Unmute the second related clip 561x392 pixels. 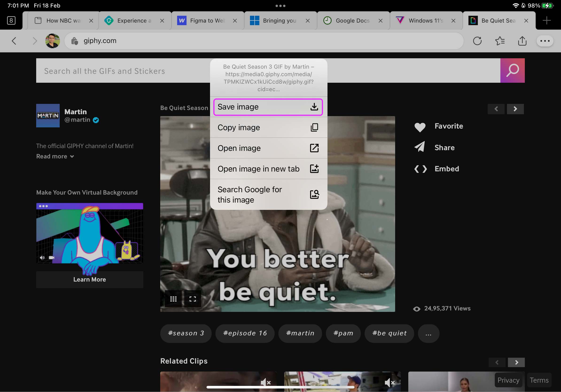coord(390,382)
